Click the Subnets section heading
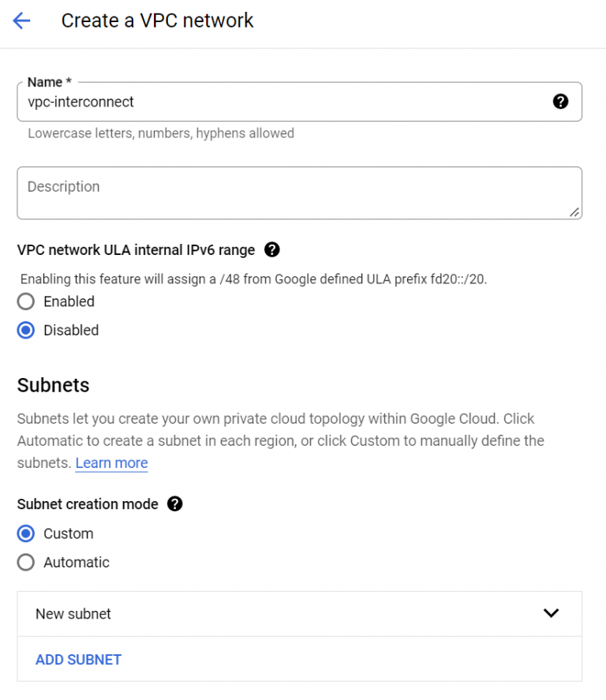Image resolution: width=606 pixels, height=700 pixels. (x=52, y=384)
